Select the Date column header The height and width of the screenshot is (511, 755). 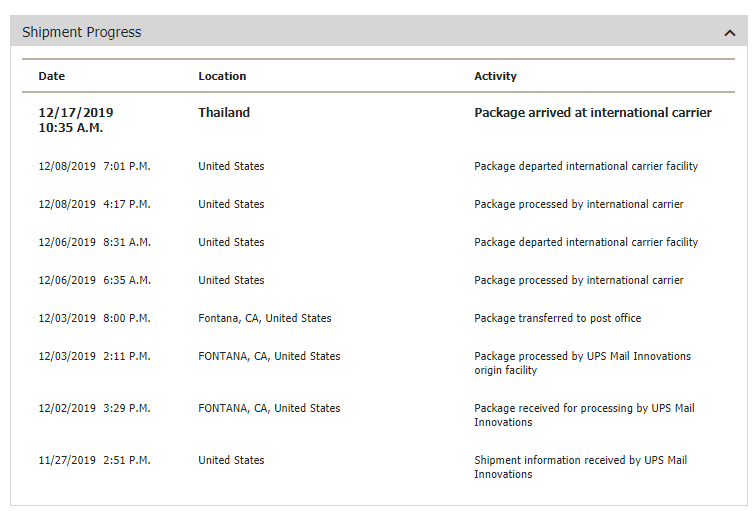52,76
